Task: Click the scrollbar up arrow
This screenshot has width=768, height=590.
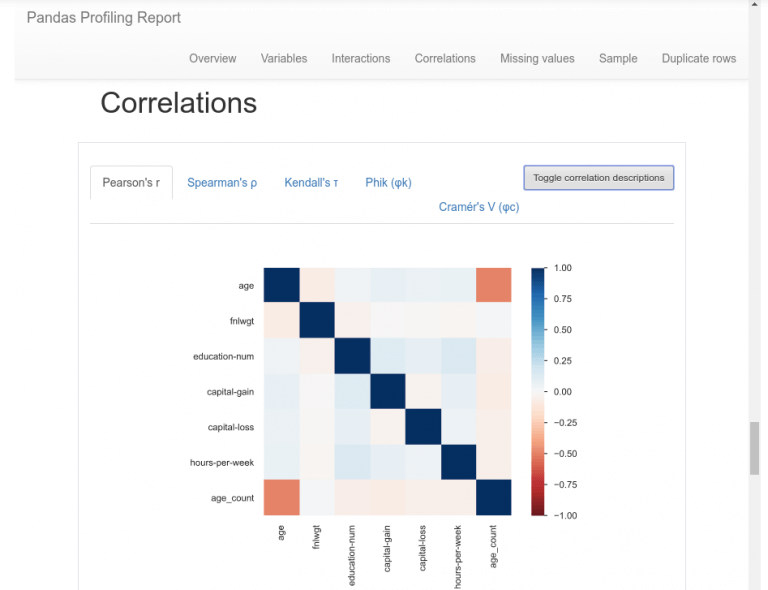Action: point(754,4)
